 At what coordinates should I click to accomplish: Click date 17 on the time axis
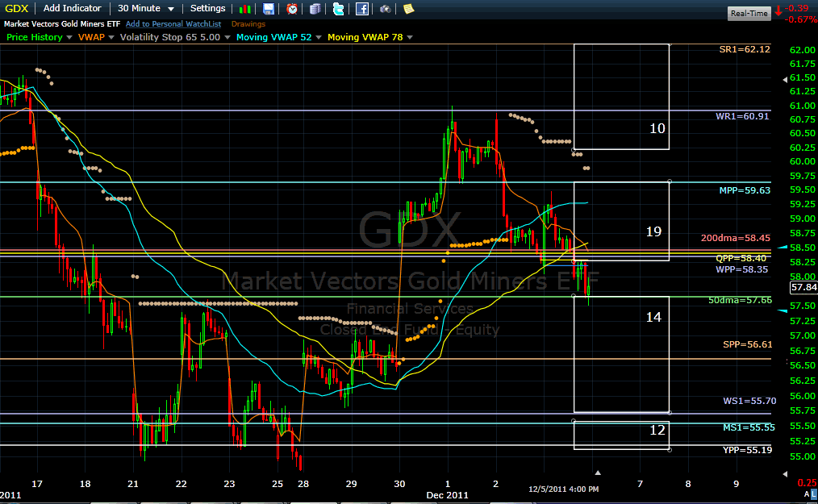tap(37, 484)
